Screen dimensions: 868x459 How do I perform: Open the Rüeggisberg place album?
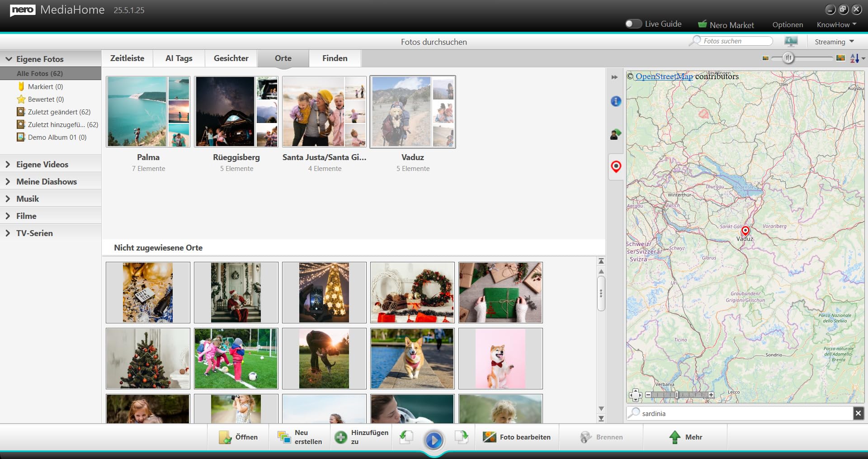click(x=236, y=112)
